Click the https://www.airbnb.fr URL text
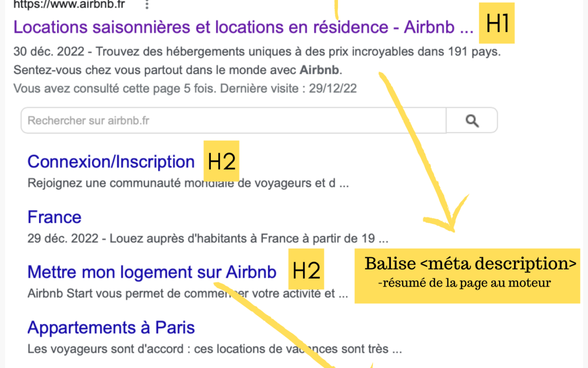The image size is (588, 368). pos(69,5)
